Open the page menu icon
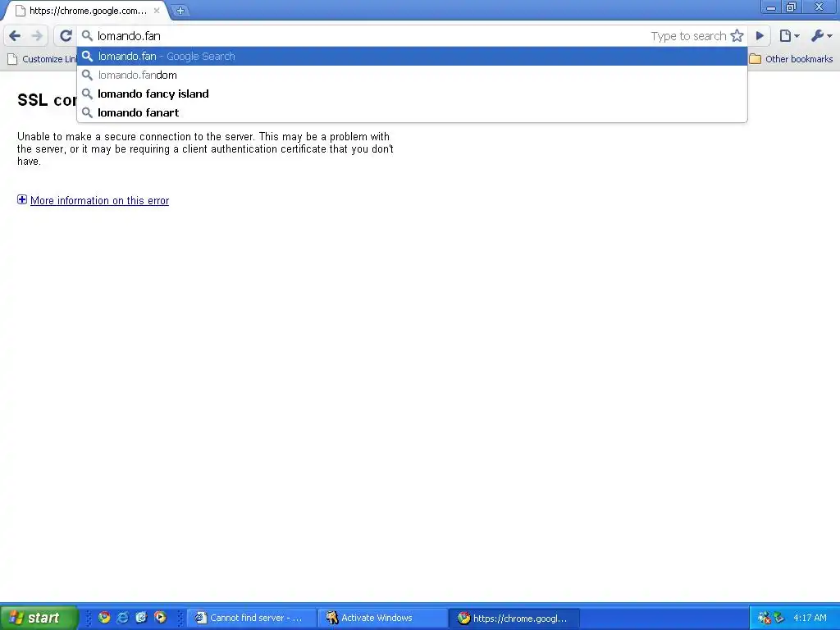 789,36
